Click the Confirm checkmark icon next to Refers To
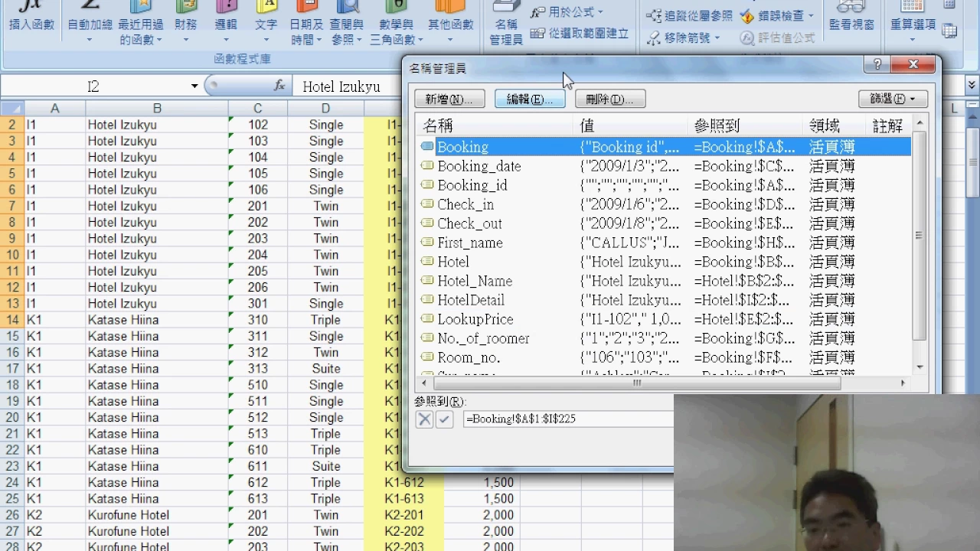980x551 pixels. point(444,419)
